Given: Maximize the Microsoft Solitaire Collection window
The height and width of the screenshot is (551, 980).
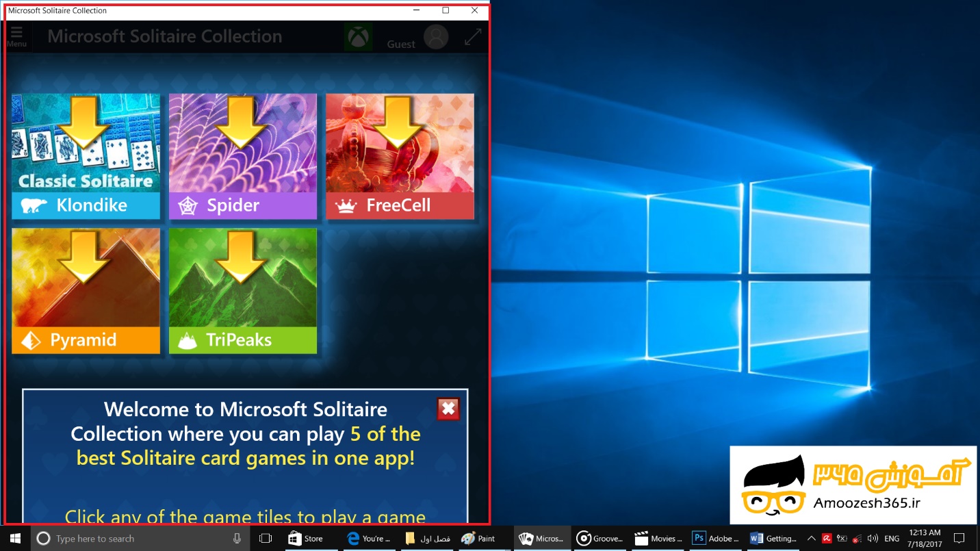Looking at the screenshot, I should [446, 10].
